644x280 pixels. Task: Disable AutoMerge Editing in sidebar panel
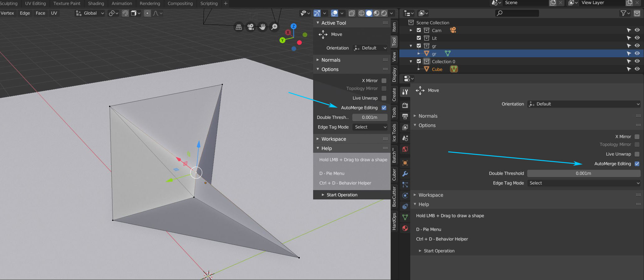click(x=384, y=108)
